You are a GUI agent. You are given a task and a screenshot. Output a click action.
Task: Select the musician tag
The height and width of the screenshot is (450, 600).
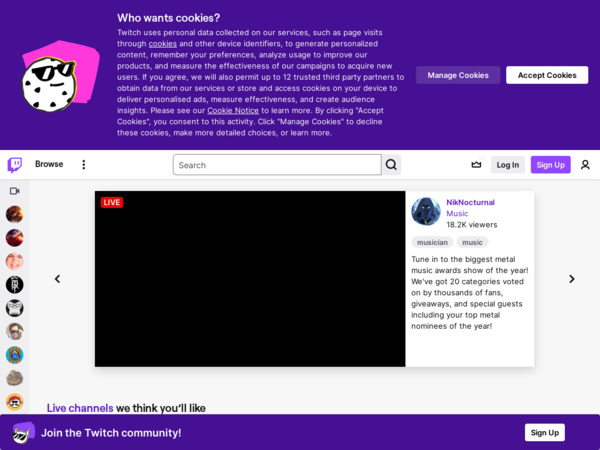click(432, 242)
